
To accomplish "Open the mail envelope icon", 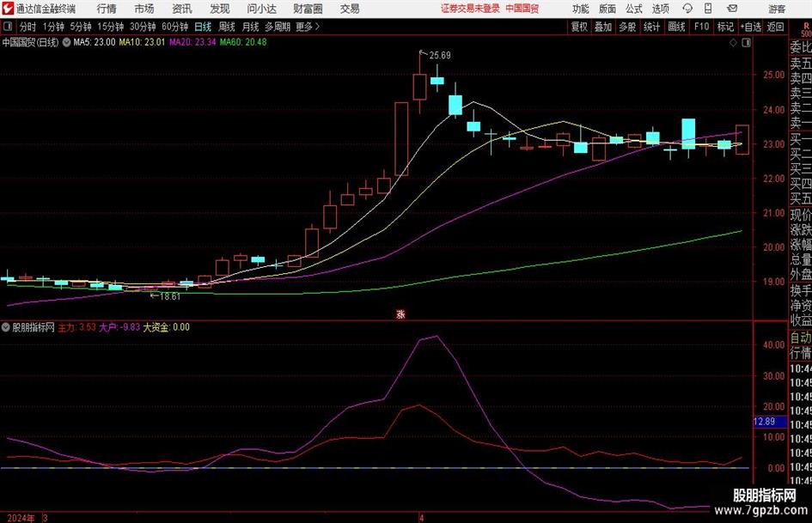I will coord(732,9).
